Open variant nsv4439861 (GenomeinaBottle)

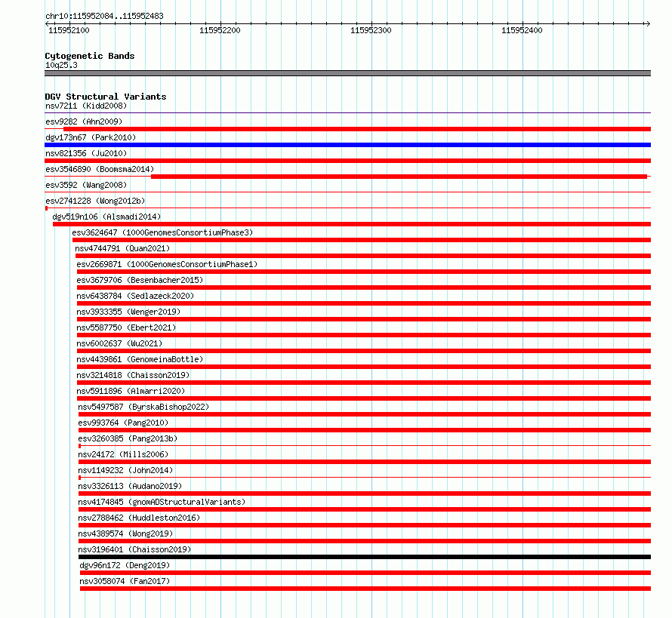[x=140, y=359]
